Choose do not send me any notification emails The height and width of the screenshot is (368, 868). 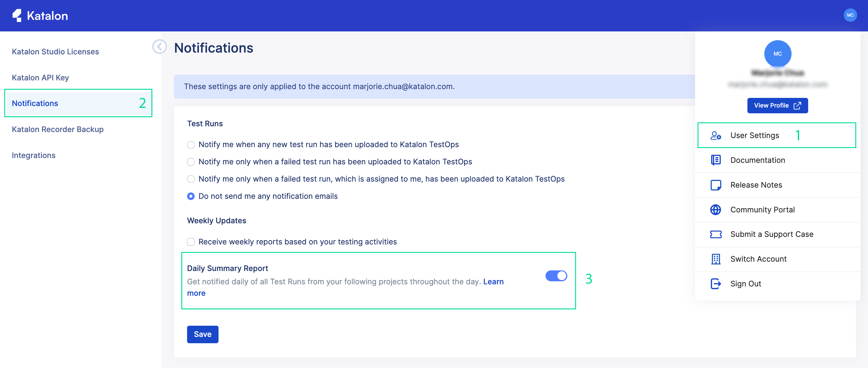tap(191, 196)
